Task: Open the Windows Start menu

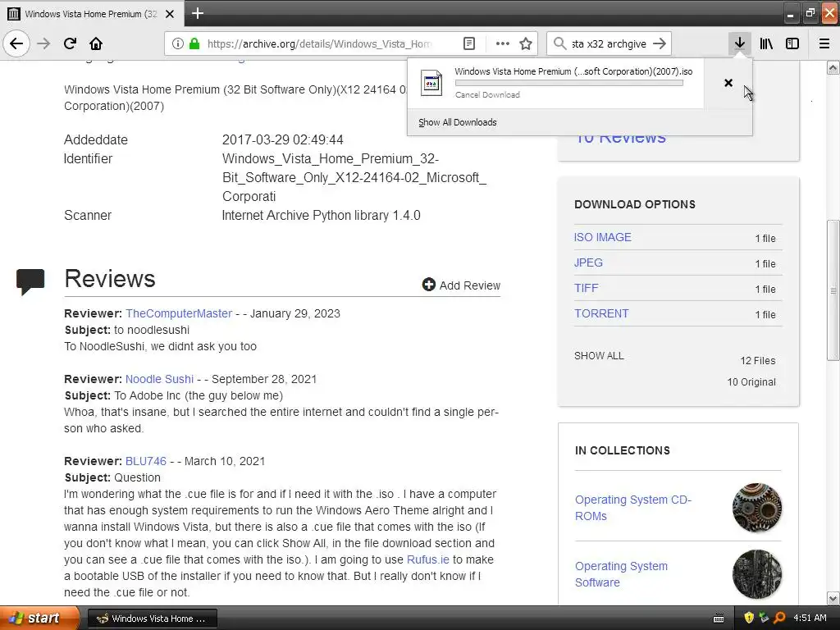Action: (x=39, y=619)
